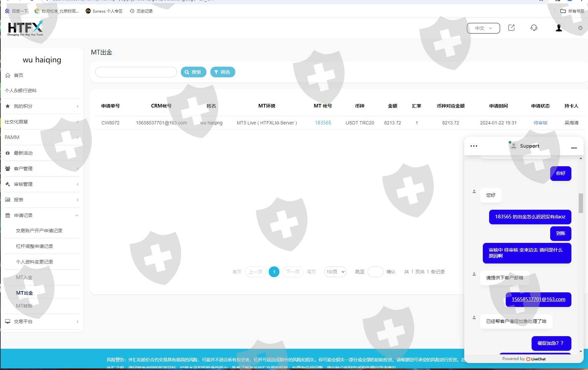Click the CW8072 order number cell
Viewport: 588px width, 370px height.
click(110, 123)
